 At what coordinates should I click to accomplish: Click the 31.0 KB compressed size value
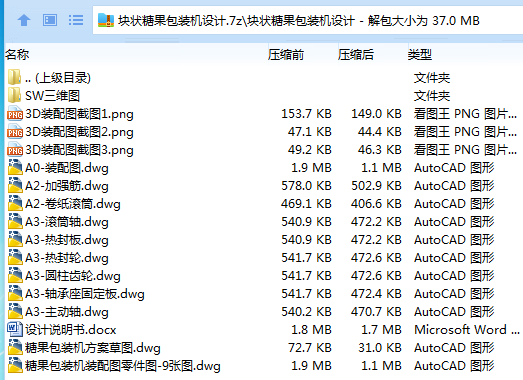380,348
